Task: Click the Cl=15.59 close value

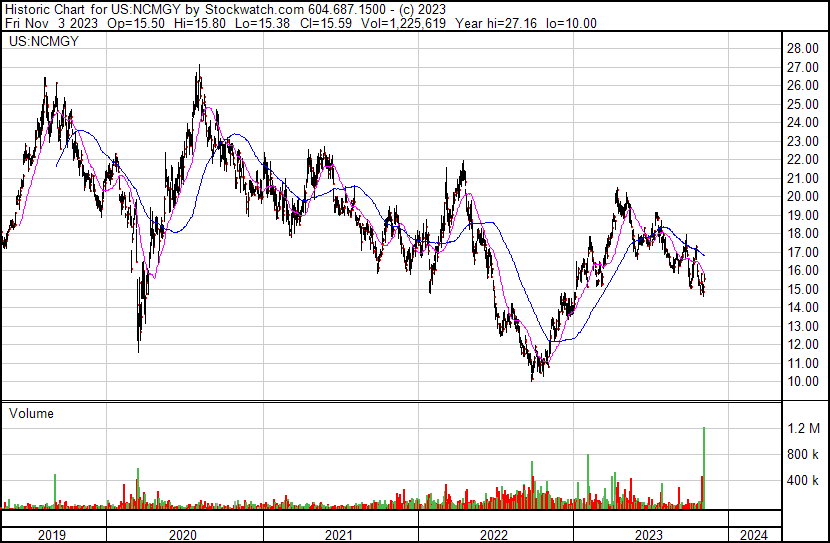Action: 326,23
